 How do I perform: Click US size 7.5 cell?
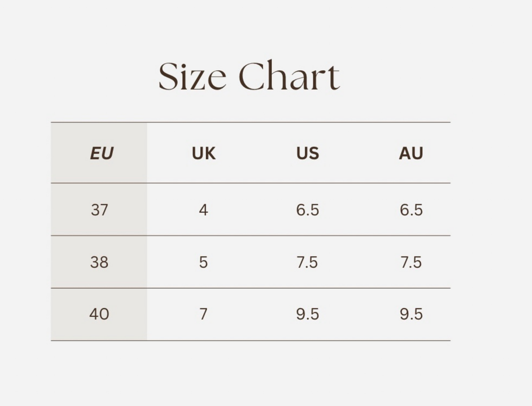click(x=307, y=262)
